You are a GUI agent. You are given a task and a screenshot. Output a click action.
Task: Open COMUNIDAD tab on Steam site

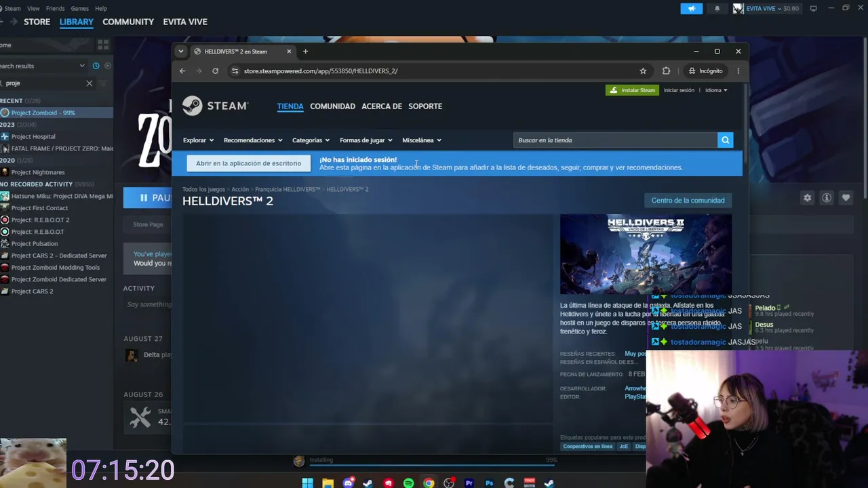(x=332, y=106)
